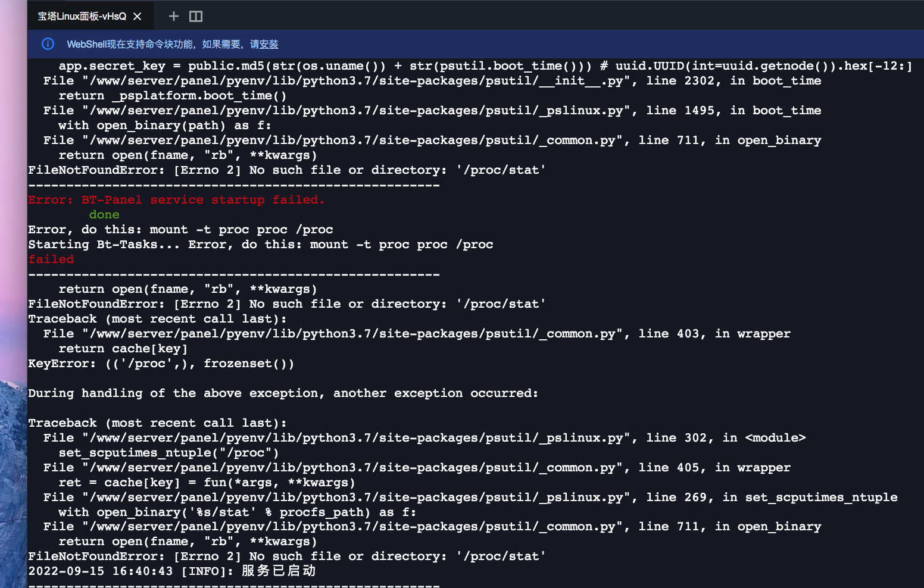924x588 pixels.
Task: Click the '服务已启动' log entry
Action: click(171, 571)
